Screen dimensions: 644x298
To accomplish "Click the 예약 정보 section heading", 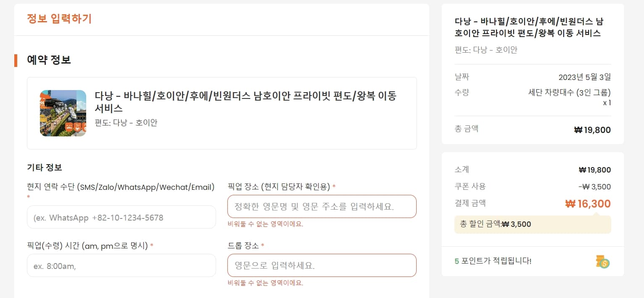I will coord(49,60).
